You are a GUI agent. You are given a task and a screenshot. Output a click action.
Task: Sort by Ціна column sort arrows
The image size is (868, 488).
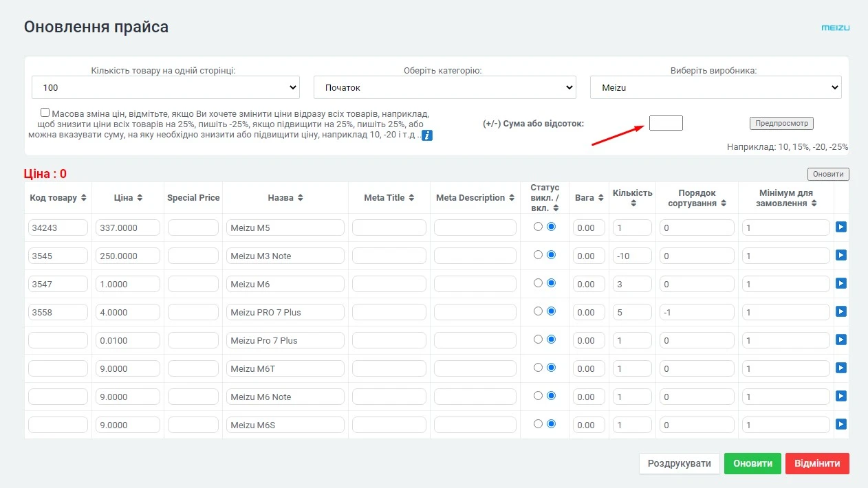tap(140, 198)
